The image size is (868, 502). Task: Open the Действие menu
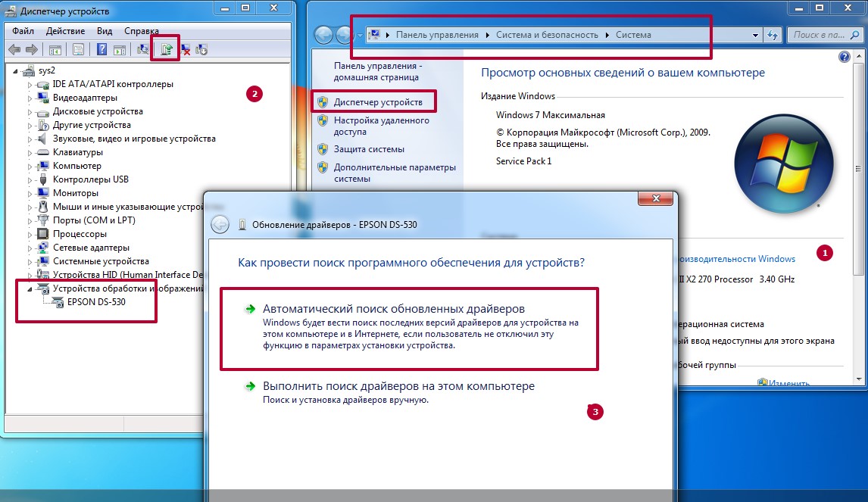coord(65,31)
